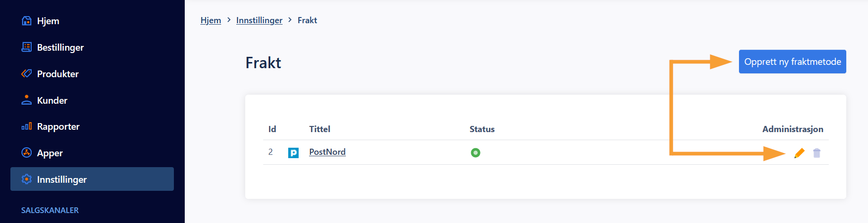Delete PostNord using the trash icon
This screenshot has height=223, width=868.
[816, 153]
